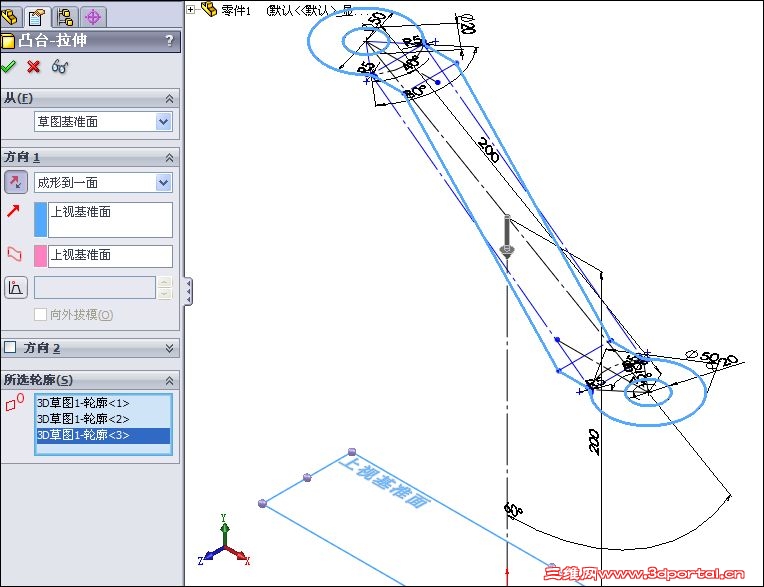Enable the 方向2 checkbox
The image size is (764, 587).
pos(10,347)
